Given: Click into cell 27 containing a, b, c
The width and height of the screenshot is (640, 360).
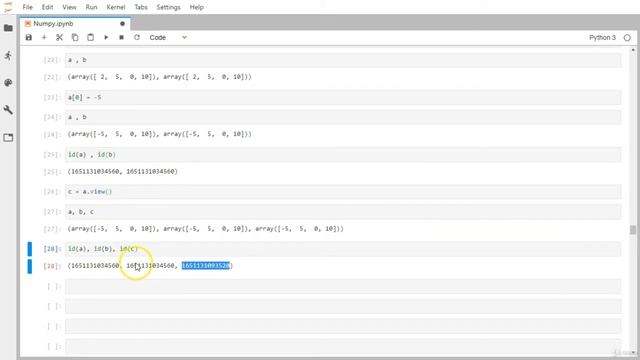Looking at the screenshot, I should click(343, 212).
